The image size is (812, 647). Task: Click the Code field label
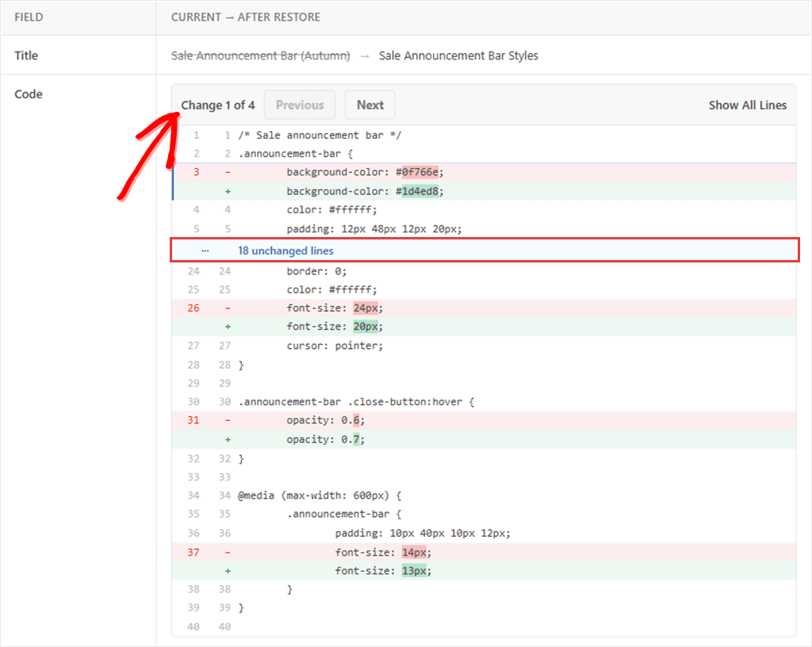click(28, 94)
